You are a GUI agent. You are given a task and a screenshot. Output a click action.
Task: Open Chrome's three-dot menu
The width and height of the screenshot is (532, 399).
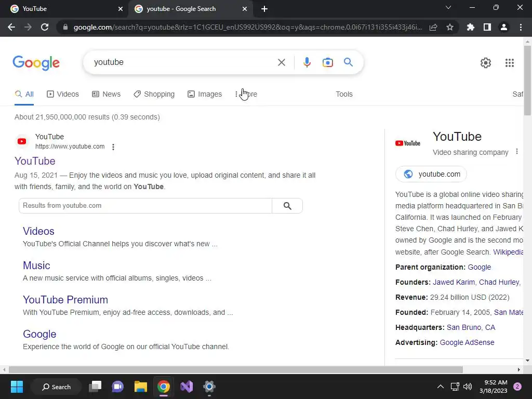(x=521, y=27)
